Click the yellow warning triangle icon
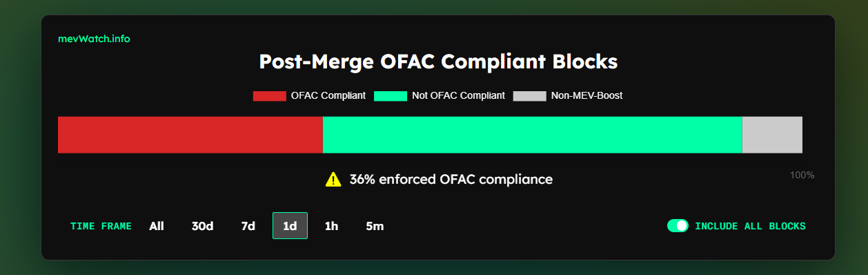The width and height of the screenshot is (868, 275). [333, 180]
